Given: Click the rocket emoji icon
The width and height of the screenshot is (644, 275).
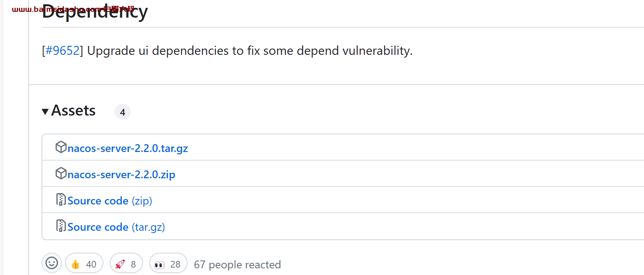Looking at the screenshot, I should pyautogui.click(x=120, y=264).
